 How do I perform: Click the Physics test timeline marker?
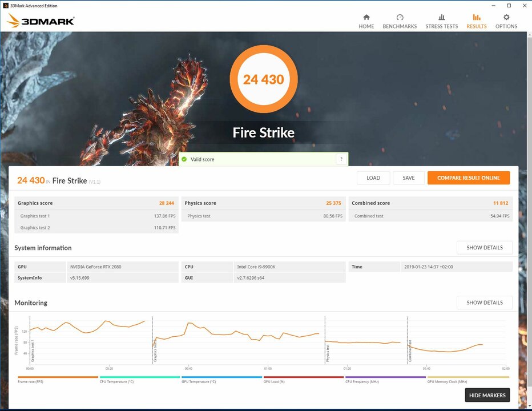pos(328,353)
